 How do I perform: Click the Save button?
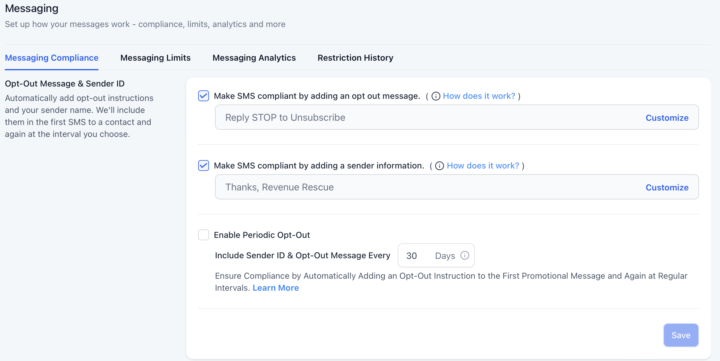[681, 335]
